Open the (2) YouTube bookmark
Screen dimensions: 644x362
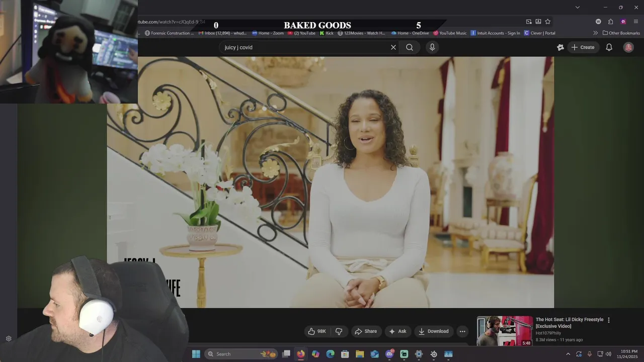pos(301,33)
